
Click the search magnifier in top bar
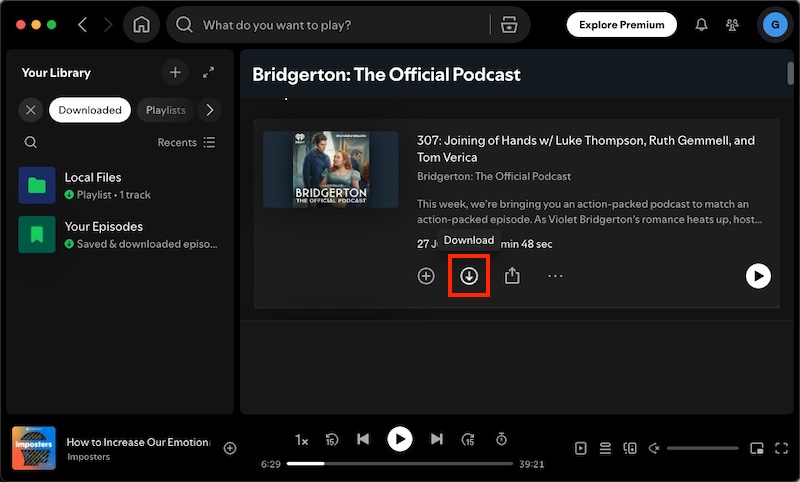click(184, 24)
